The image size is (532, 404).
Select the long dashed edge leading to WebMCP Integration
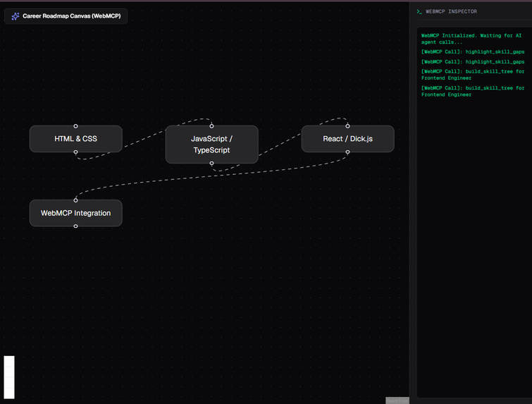coord(211,176)
